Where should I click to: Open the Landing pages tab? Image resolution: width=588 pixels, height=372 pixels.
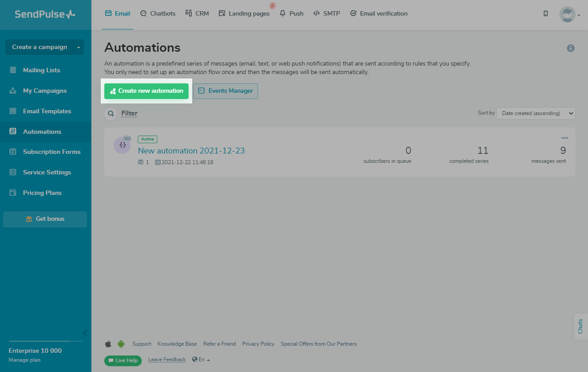click(x=244, y=14)
